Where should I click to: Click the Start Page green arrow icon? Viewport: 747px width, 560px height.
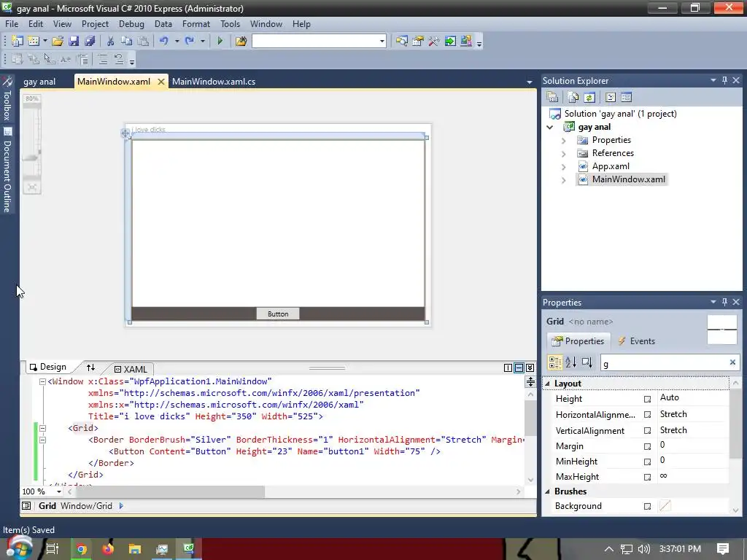[449, 42]
